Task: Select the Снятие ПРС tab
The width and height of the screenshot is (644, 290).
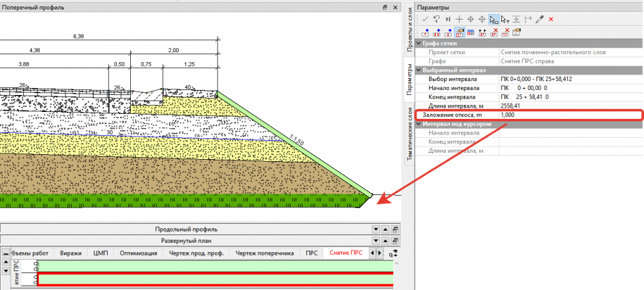Action: tap(346, 253)
